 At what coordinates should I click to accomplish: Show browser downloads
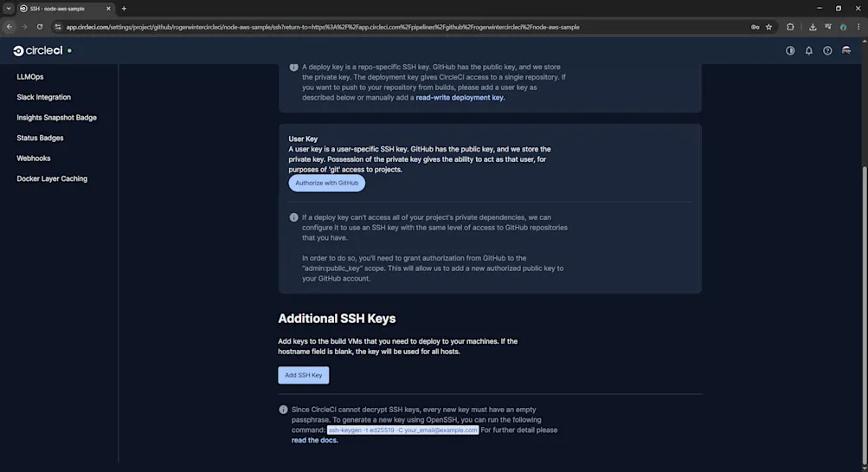click(812, 27)
